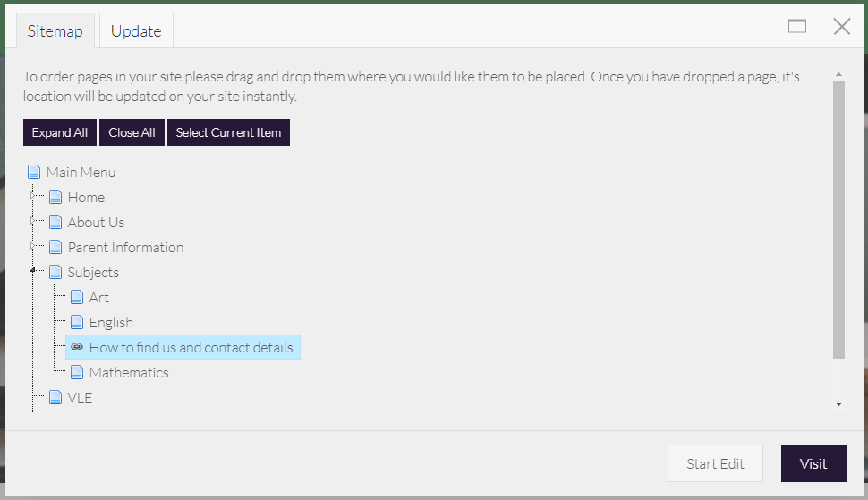Click the link icon beside How to find us
The height and width of the screenshot is (500, 868).
[x=77, y=347]
